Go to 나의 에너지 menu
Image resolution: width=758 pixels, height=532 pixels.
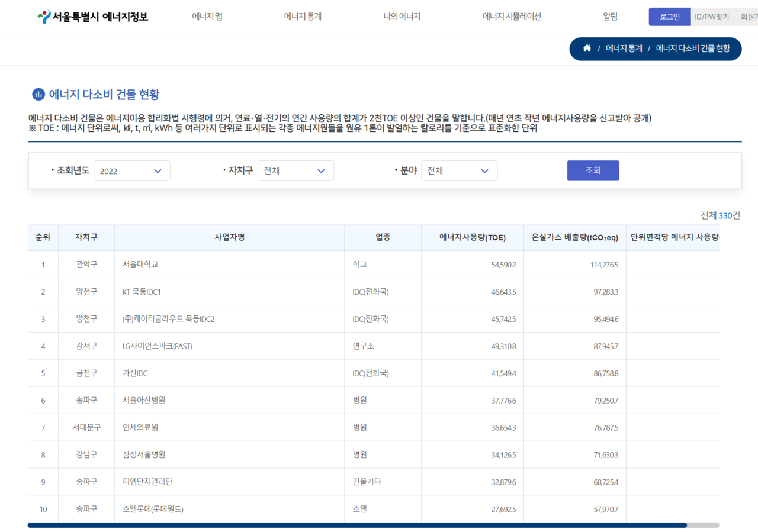click(x=402, y=17)
